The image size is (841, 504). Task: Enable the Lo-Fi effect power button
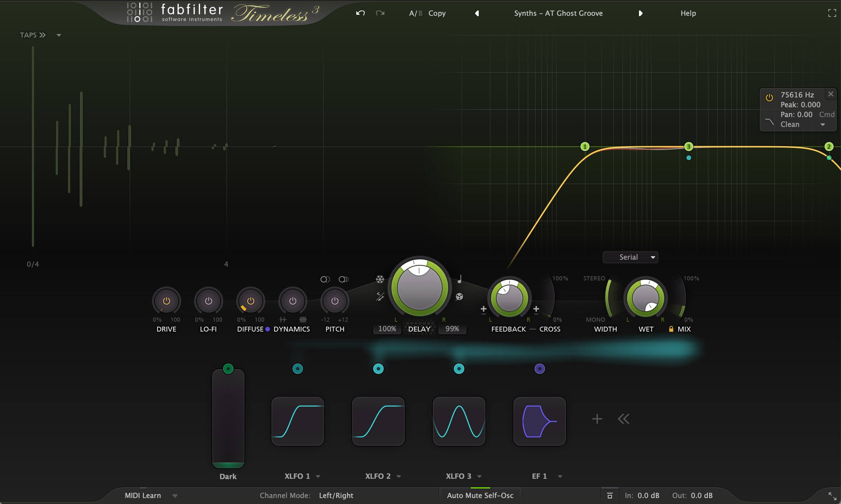[x=209, y=301]
